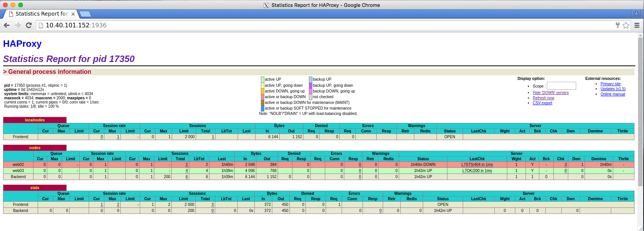Bookmark page using the star icon
The width and height of the screenshot is (644, 231).
point(626,25)
